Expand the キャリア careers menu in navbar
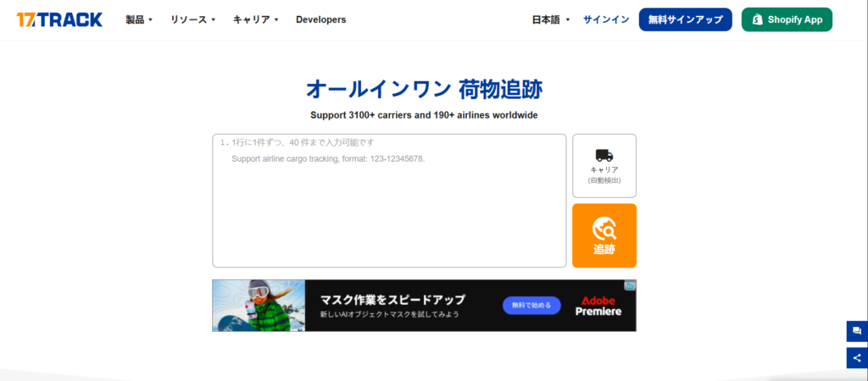This screenshot has width=868, height=381. [x=255, y=19]
